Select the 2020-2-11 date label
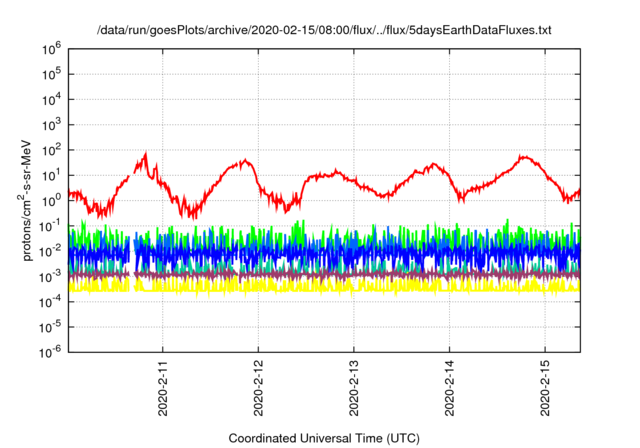This screenshot has height=448, width=640. [162, 388]
